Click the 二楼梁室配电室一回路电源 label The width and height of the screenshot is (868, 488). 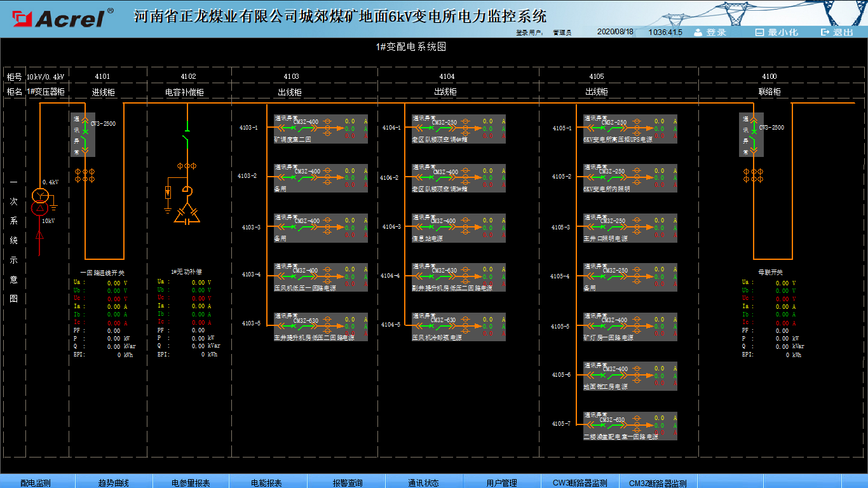(620, 437)
